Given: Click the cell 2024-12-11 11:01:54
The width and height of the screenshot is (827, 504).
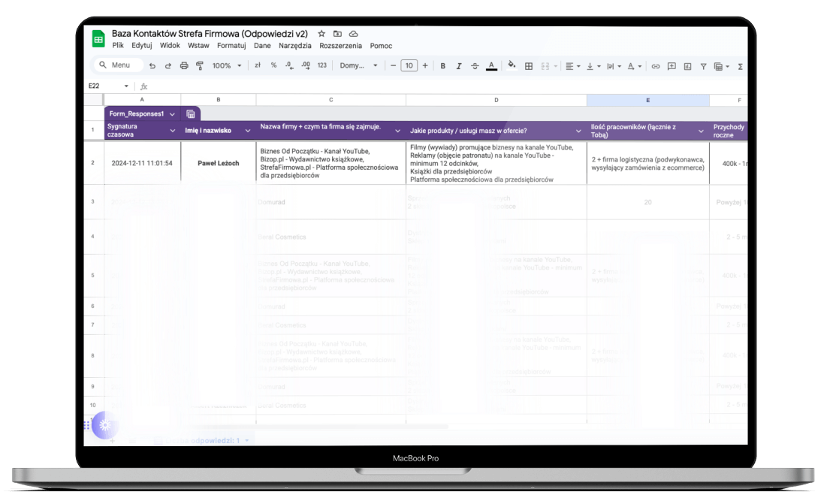Looking at the screenshot, I should click(x=142, y=164).
